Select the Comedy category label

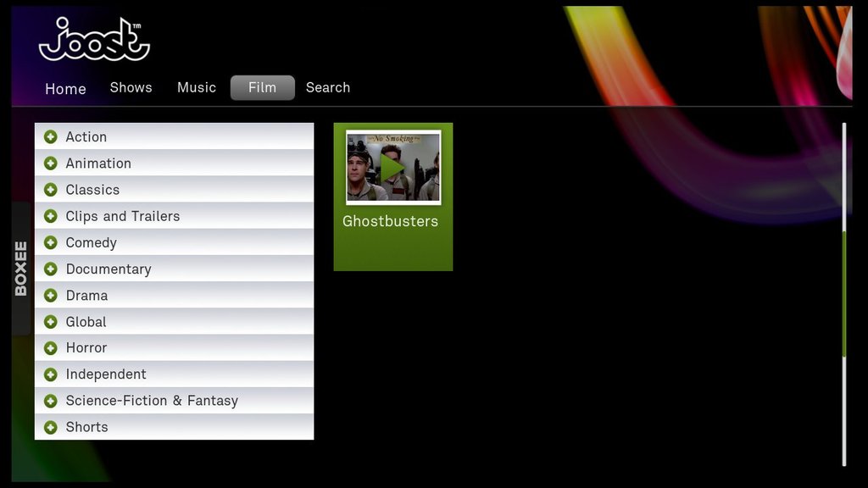tap(92, 243)
